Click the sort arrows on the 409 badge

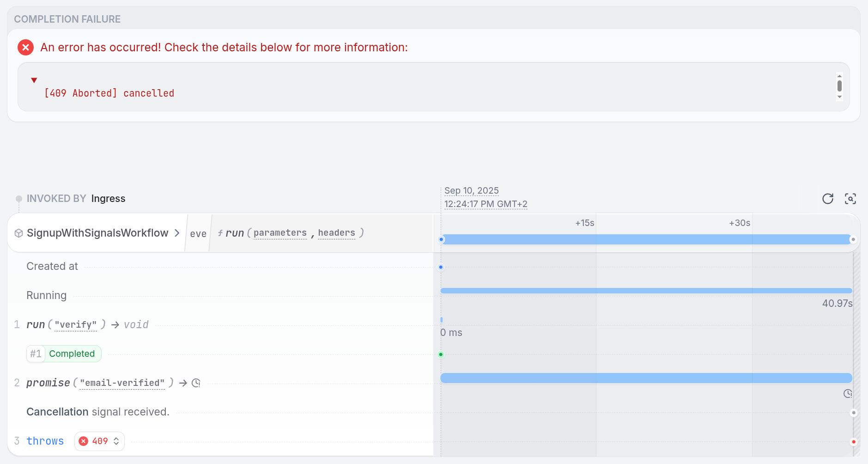tap(116, 441)
